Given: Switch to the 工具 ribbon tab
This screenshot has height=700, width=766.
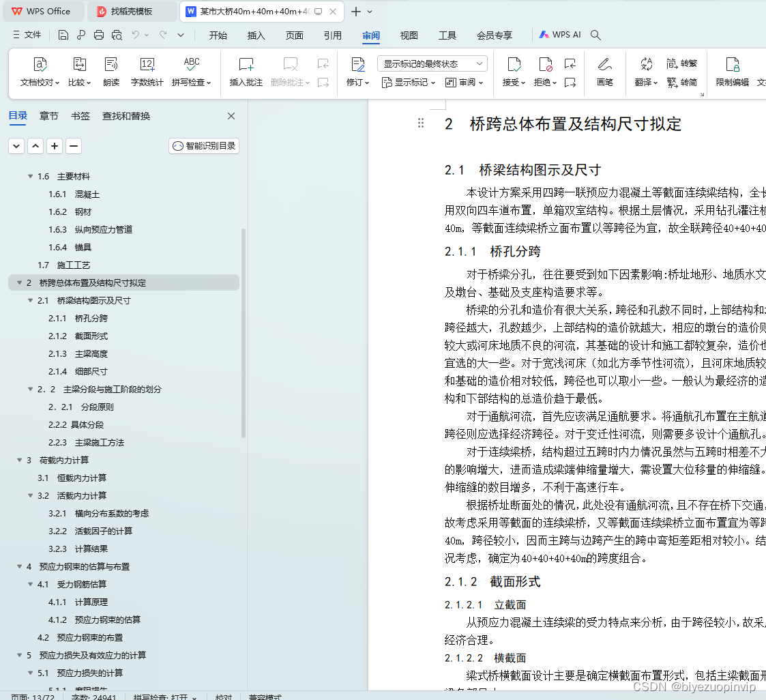Looking at the screenshot, I should click(x=447, y=35).
